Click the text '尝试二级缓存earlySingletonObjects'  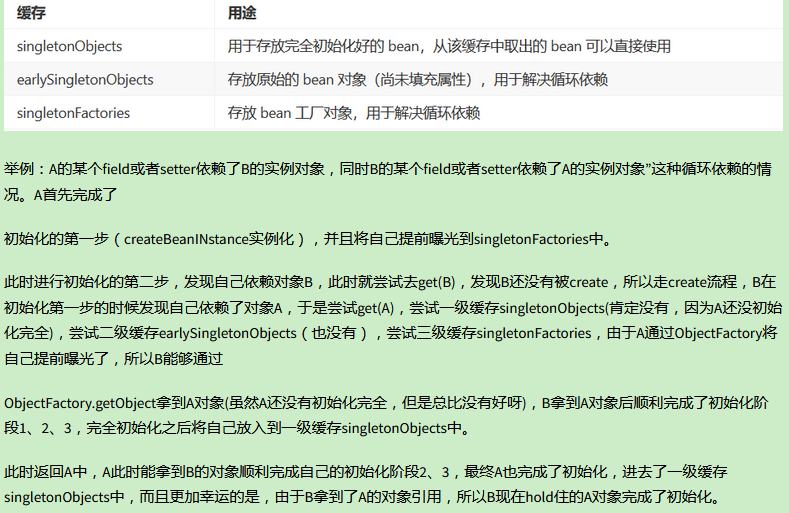click(183, 333)
